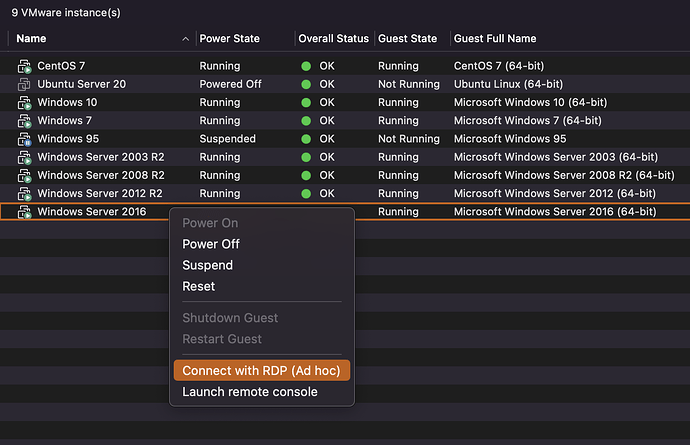Viewport: 690px width, 445px height.
Task: Click the Guest Full Name column header
Action: tap(495, 39)
